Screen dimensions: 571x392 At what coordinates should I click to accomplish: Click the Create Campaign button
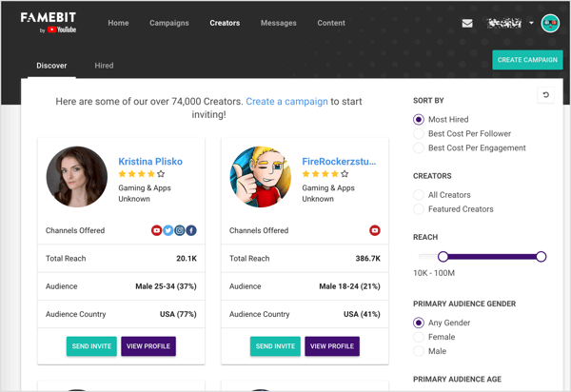tap(527, 60)
